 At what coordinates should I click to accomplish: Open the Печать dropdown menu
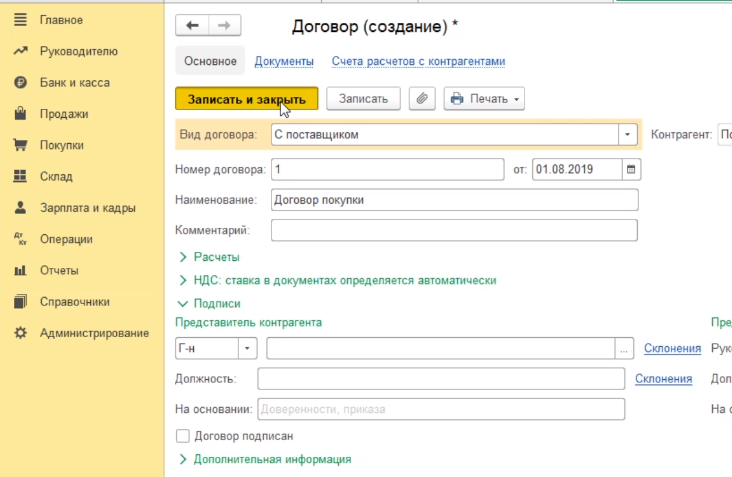point(485,99)
